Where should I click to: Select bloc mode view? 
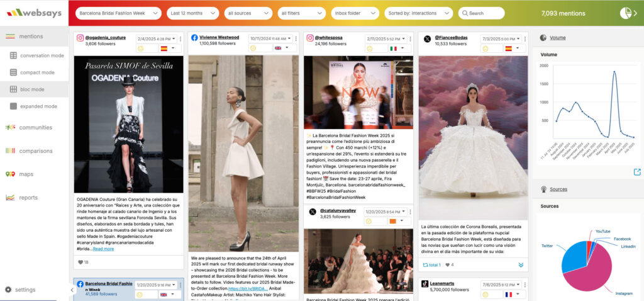click(x=34, y=89)
